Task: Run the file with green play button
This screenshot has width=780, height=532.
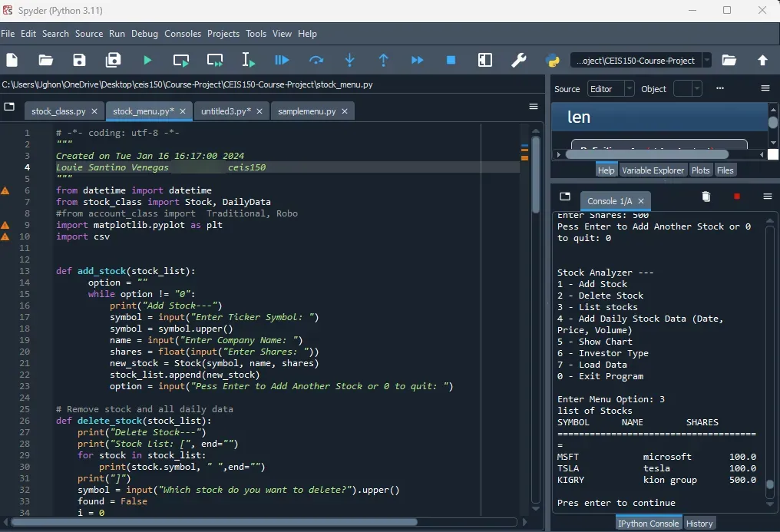Action: tap(147, 60)
